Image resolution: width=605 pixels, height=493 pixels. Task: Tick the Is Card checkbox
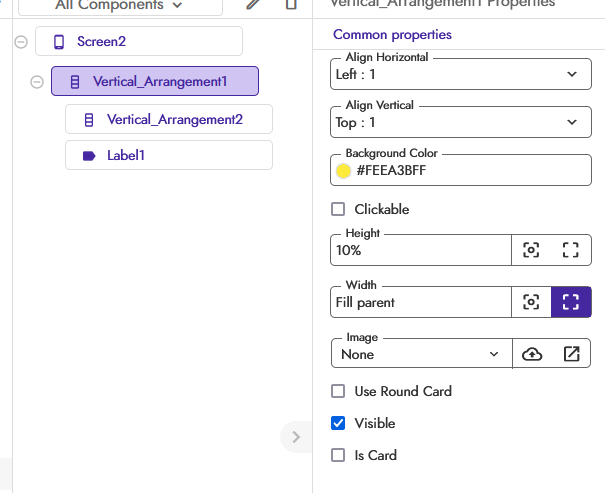coord(338,455)
